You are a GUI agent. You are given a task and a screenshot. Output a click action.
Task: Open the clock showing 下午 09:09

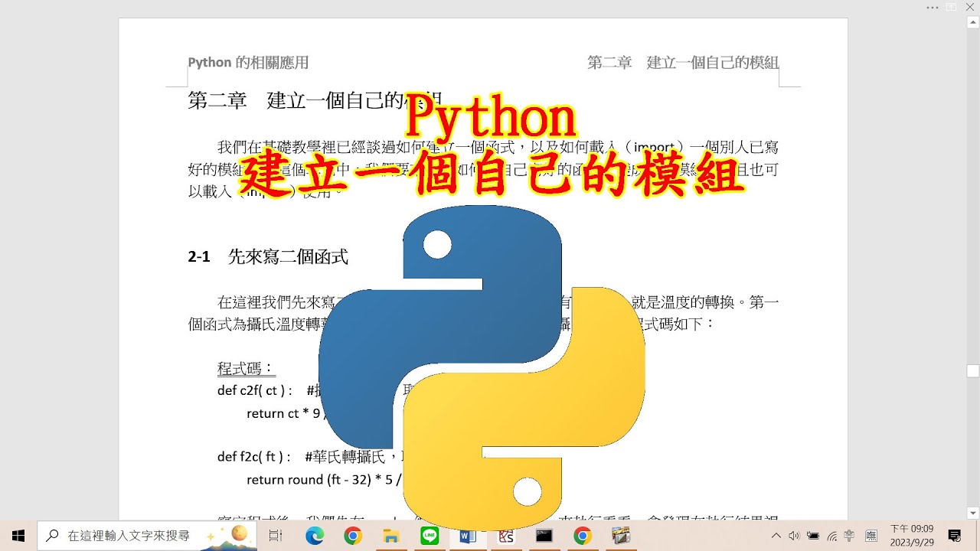pos(911,536)
